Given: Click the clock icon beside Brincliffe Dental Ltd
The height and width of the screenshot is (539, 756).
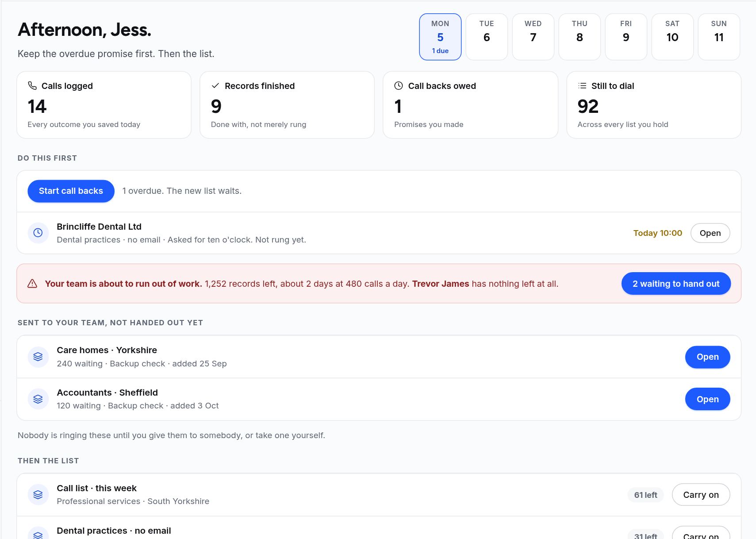Looking at the screenshot, I should pyautogui.click(x=38, y=233).
